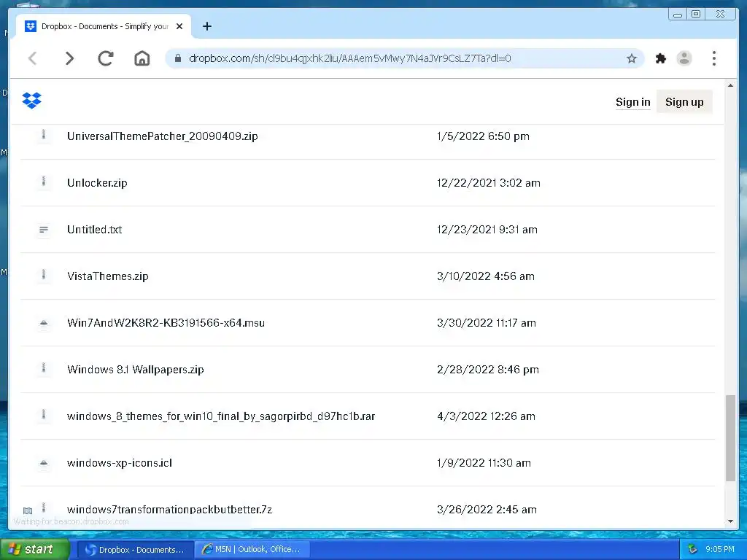Open the browser profile avatar
747x560 pixels.
(x=684, y=58)
